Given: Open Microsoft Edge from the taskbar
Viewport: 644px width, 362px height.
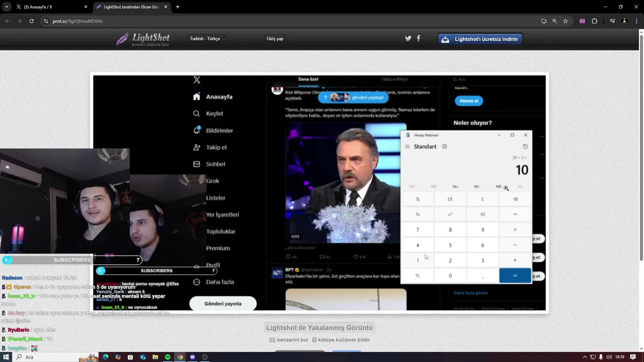Looking at the screenshot, I should coord(106,357).
